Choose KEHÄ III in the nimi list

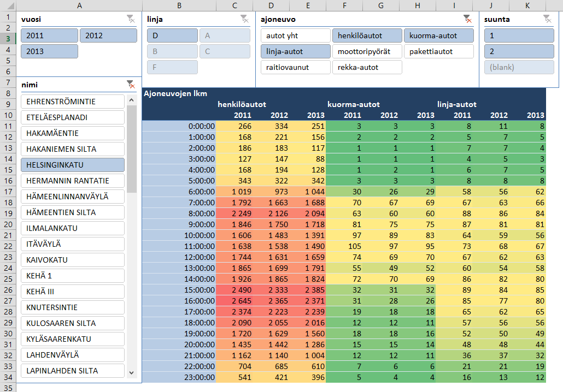pyautogui.click(x=73, y=292)
